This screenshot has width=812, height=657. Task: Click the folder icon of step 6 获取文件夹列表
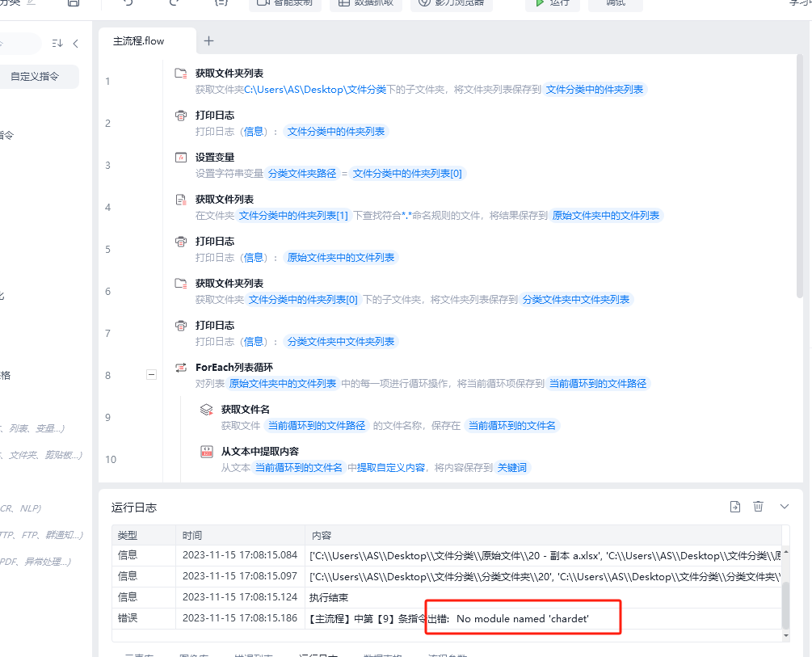click(x=181, y=283)
